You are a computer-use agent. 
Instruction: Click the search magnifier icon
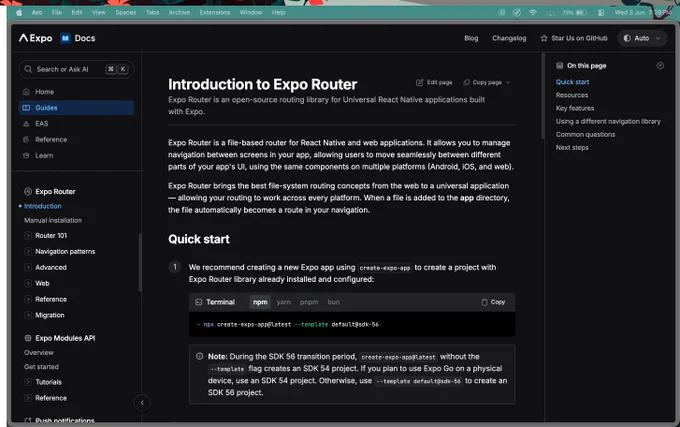pyautogui.click(x=28, y=69)
